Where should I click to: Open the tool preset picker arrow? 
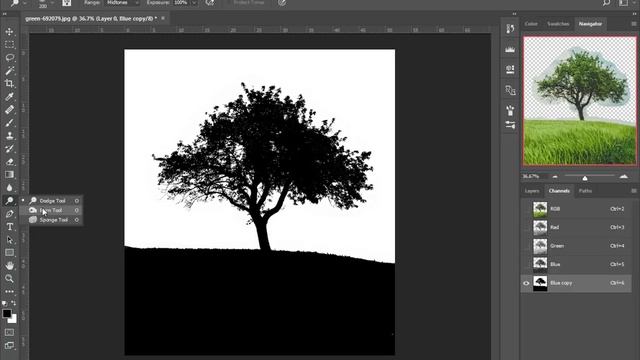(x=25, y=3)
